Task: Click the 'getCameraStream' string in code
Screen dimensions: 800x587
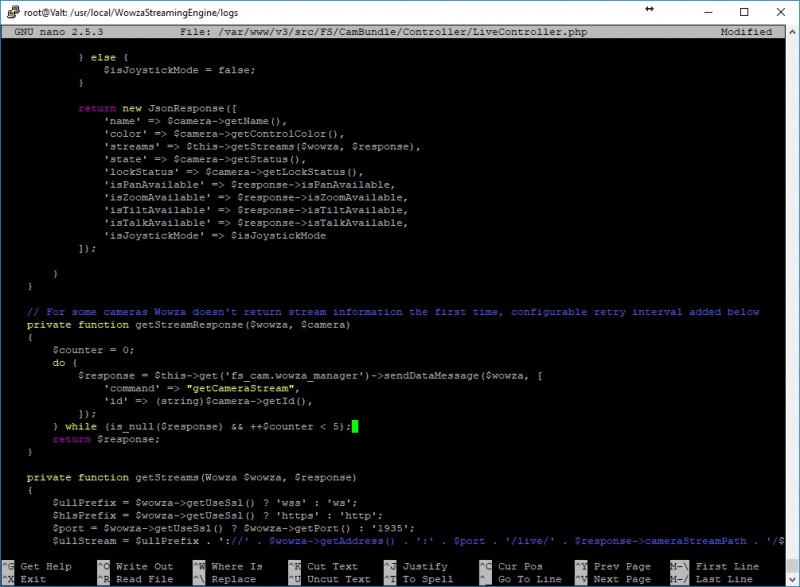Action: (240, 389)
